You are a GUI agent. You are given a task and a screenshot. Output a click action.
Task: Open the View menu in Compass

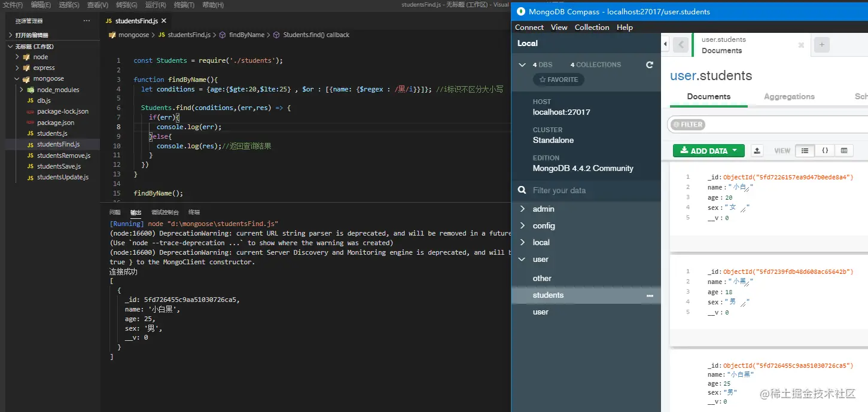click(559, 28)
